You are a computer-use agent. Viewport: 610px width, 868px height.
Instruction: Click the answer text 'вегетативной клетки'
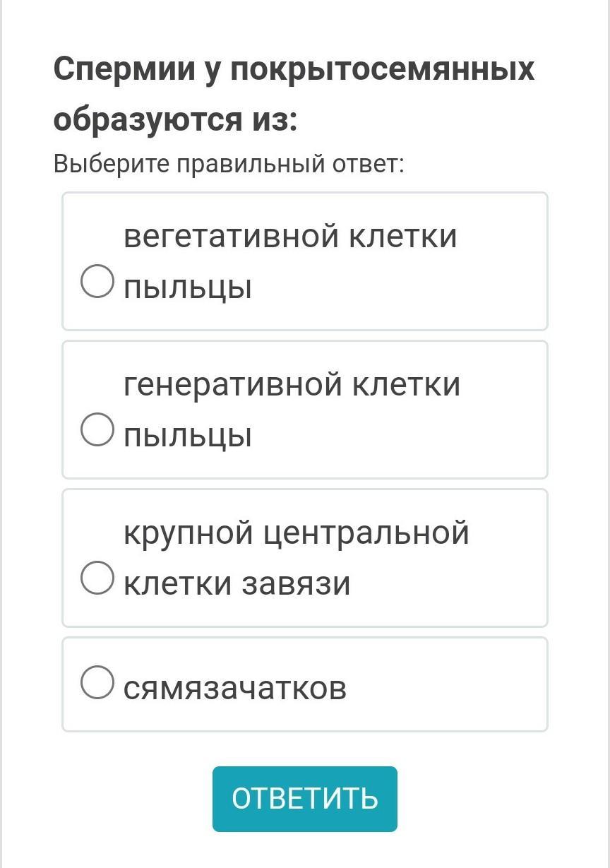[x=290, y=236]
